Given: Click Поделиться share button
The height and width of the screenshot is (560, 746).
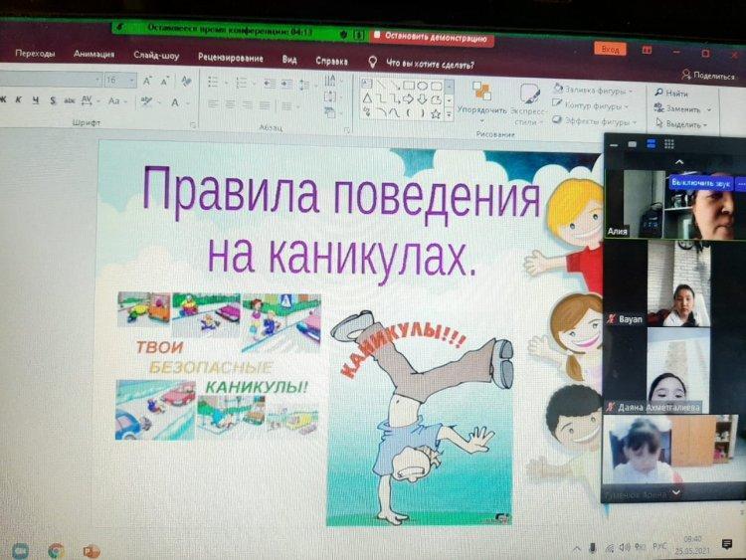Looking at the screenshot, I should (x=708, y=76).
